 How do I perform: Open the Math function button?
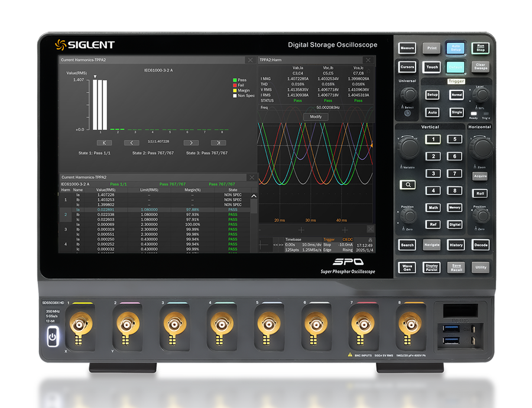point(433,208)
